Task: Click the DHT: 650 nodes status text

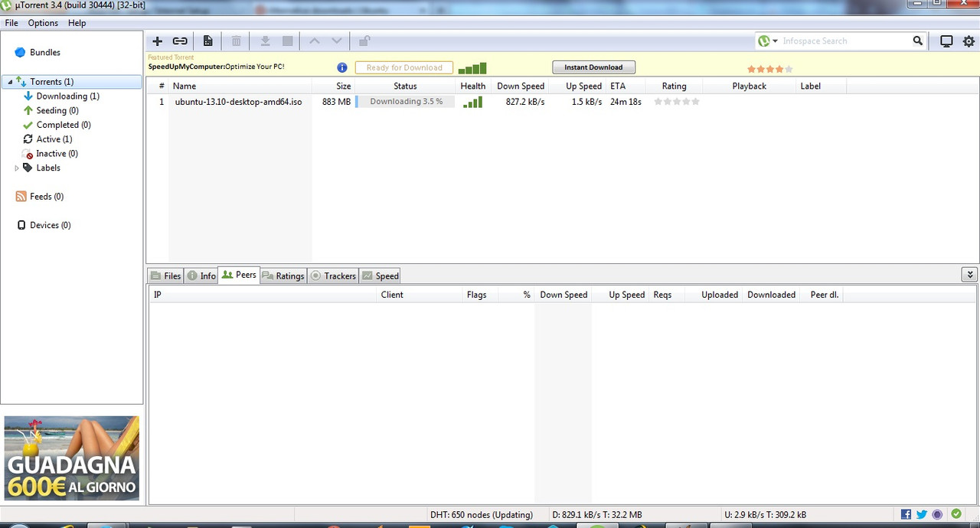Action: [482, 515]
